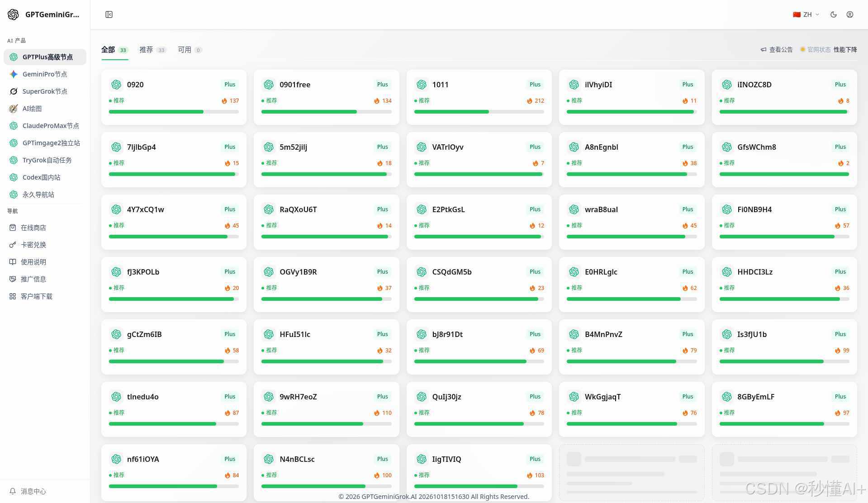Viewport: 868px width, 503px height.
Task: Click the GPTGeminiGrok logo icon
Action: pyautogui.click(x=13, y=14)
